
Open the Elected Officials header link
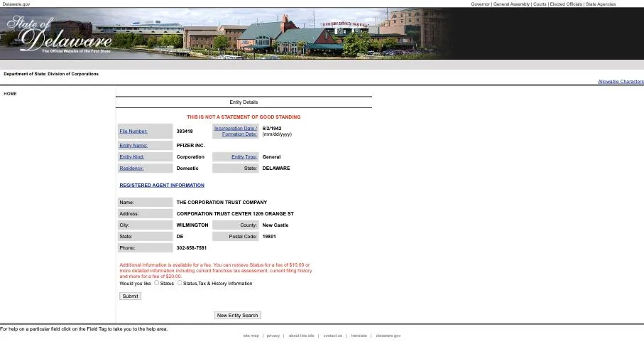click(x=566, y=4)
